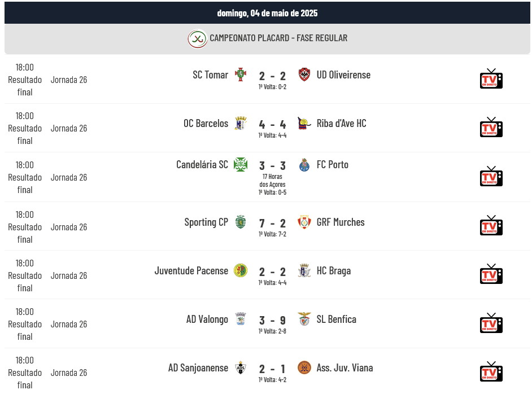Image resolution: width=532 pixels, height=394 pixels.
Task: Open the Riba d'Ave HC team link
Action: click(x=341, y=124)
